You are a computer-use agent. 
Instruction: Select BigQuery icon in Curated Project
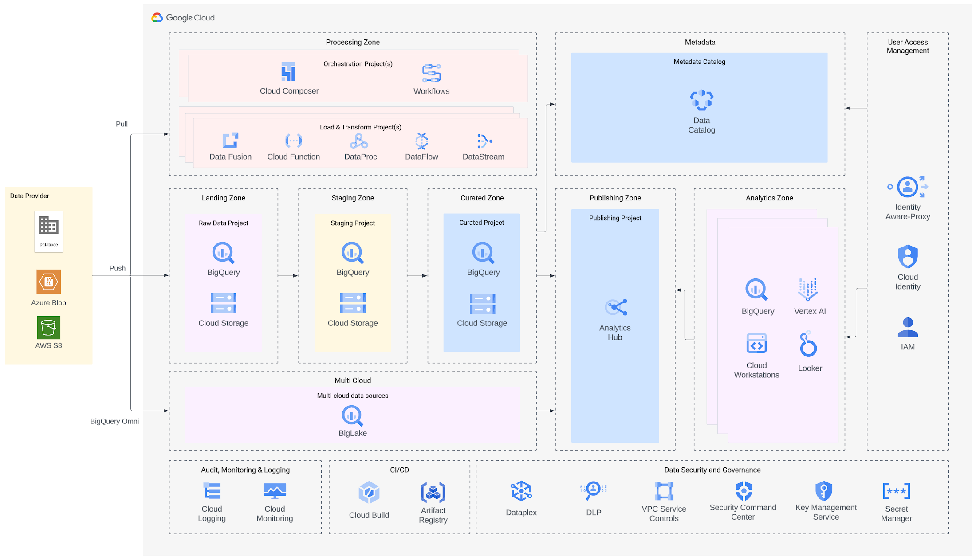[483, 253]
